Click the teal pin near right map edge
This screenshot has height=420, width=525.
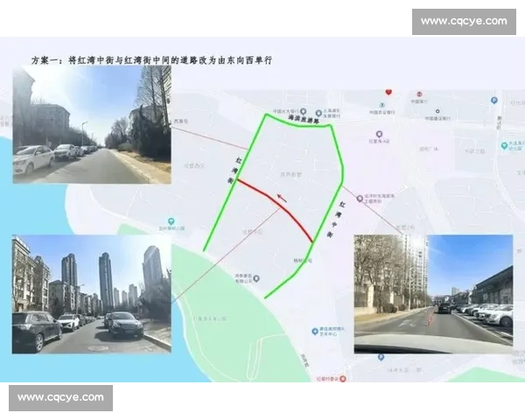pos(504,146)
